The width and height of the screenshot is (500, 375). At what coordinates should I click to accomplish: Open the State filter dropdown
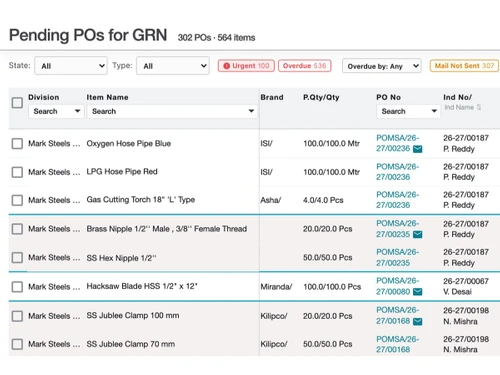[71, 66]
